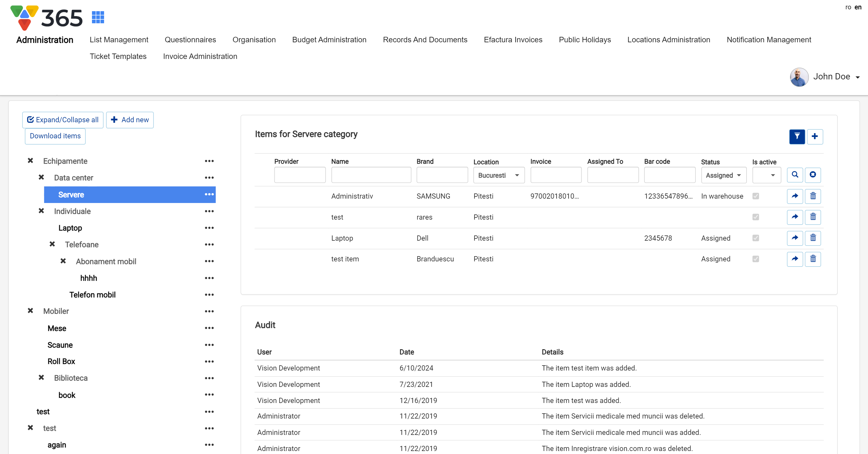Click the magnifier search icon in filters
The image size is (868, 454).
click(x=795, y=175)
